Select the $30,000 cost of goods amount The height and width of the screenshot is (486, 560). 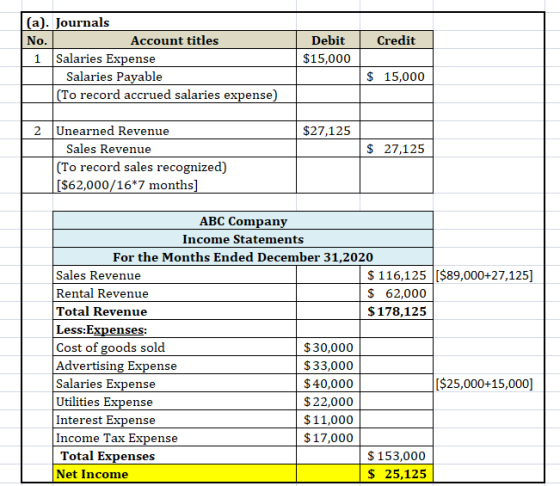(328, 347)
